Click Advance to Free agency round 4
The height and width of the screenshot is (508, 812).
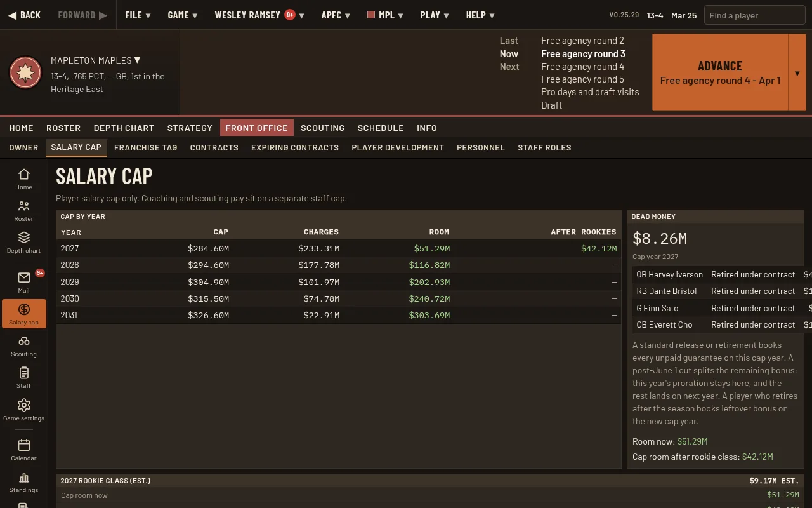point(720,72)
